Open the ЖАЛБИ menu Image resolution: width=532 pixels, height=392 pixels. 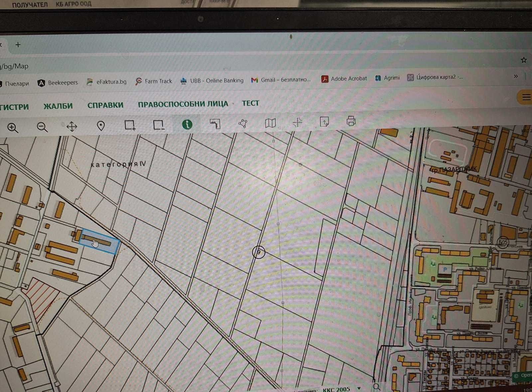click(x=58, y=106)
